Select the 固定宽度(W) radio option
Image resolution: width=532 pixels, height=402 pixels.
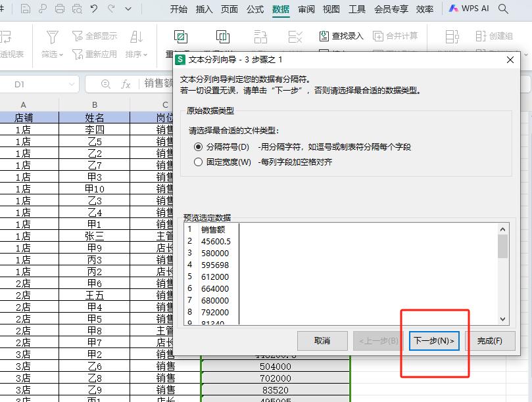tap(198, 162)
